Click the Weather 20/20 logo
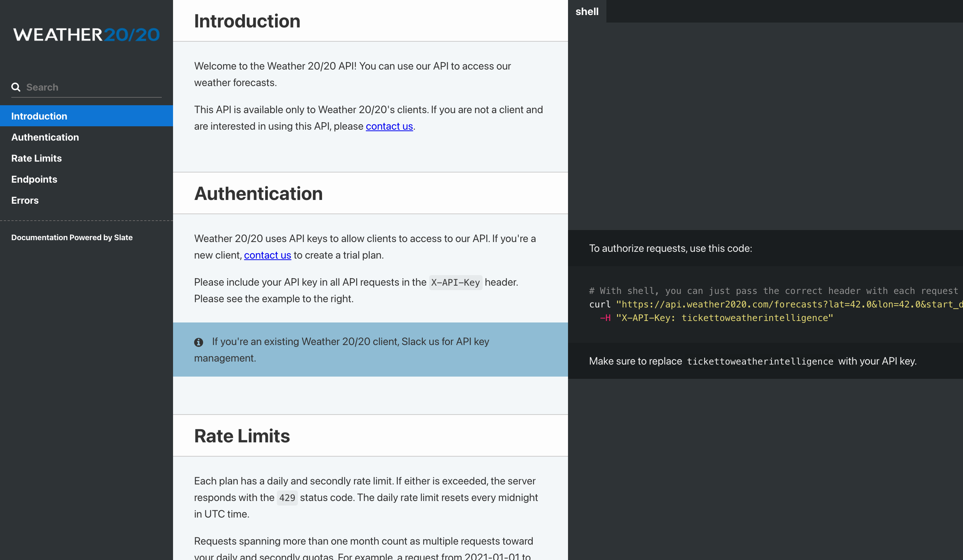 87,34
